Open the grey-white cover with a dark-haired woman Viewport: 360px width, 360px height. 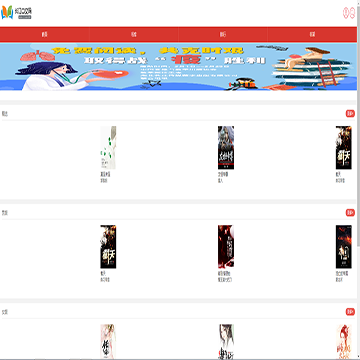(226, 342)
